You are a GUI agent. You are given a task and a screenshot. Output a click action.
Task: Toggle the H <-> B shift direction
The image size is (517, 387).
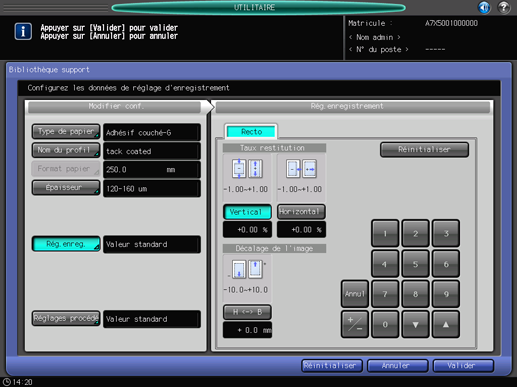point(247,312)
